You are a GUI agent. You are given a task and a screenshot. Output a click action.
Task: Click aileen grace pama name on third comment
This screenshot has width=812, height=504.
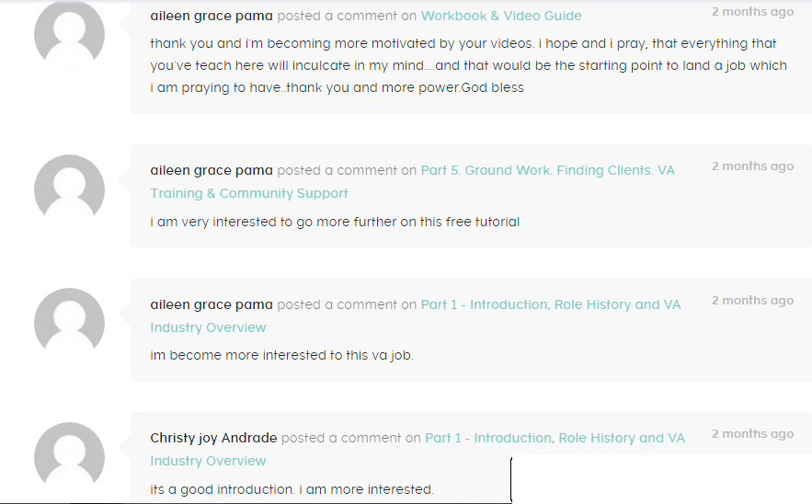212,304
